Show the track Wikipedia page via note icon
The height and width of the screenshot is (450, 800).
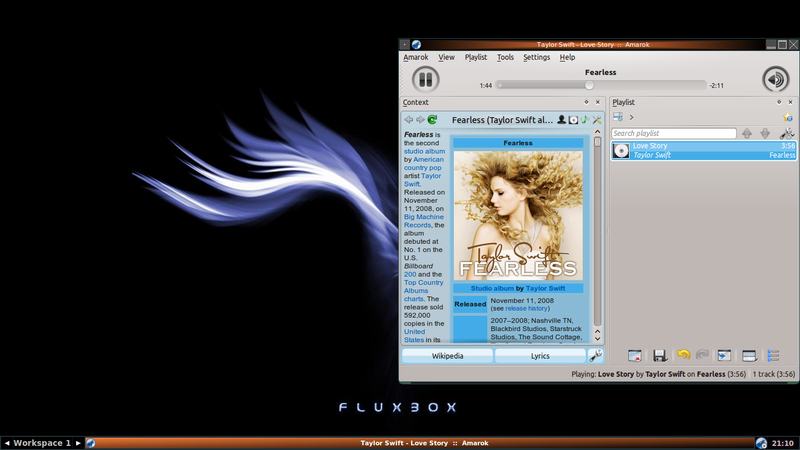coord(585,119)
